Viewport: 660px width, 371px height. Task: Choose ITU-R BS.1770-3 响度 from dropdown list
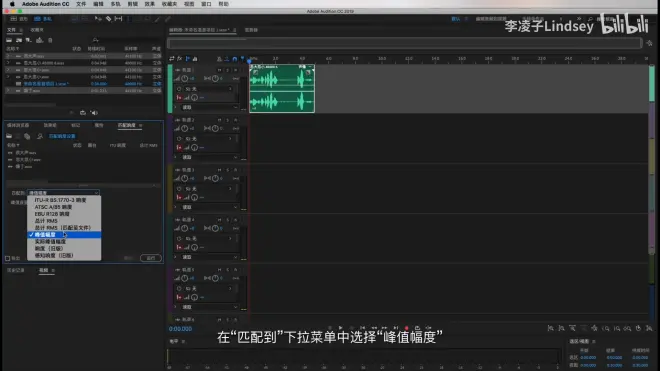(x=64, y=200)
